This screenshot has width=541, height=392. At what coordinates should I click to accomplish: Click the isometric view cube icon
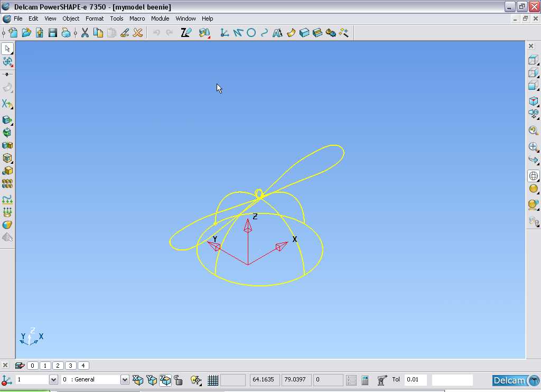[x=534, y=101]
